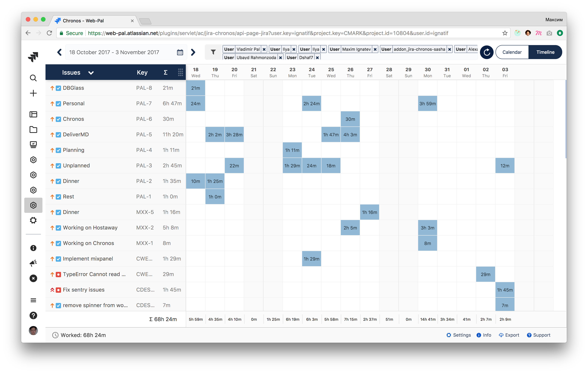
Task: Switch to Timeline view tab
Action: 545,52
